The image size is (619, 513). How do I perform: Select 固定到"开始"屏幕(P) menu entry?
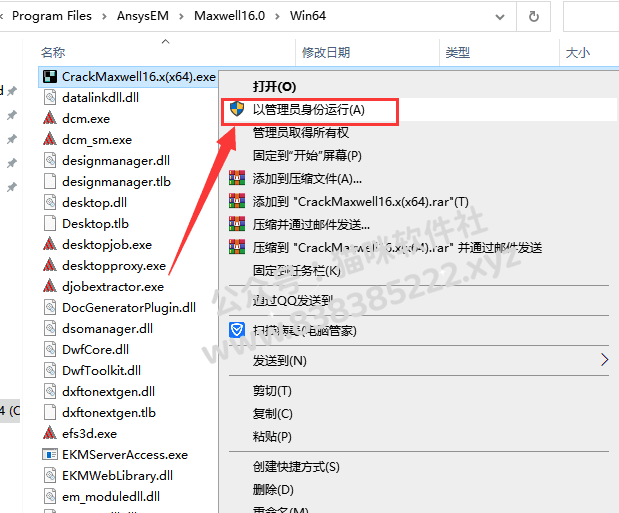(x=307, y=155)
